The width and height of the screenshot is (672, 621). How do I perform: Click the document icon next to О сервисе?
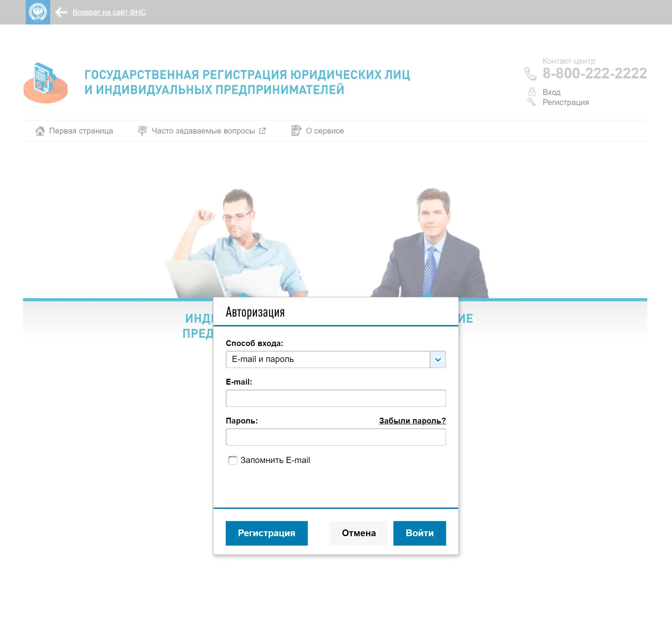point(294,130)
